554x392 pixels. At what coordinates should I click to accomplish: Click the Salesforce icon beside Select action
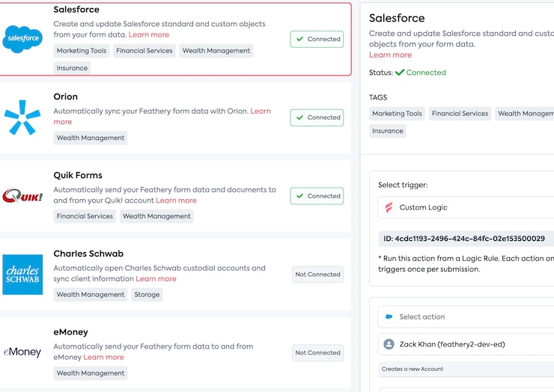coord(389,316)
